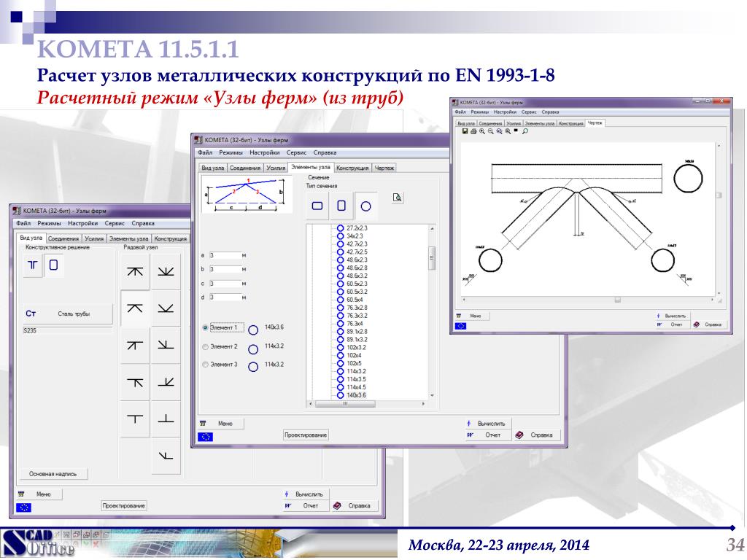
Task: Click dimension a input field
Action: [x=225, y=256]
